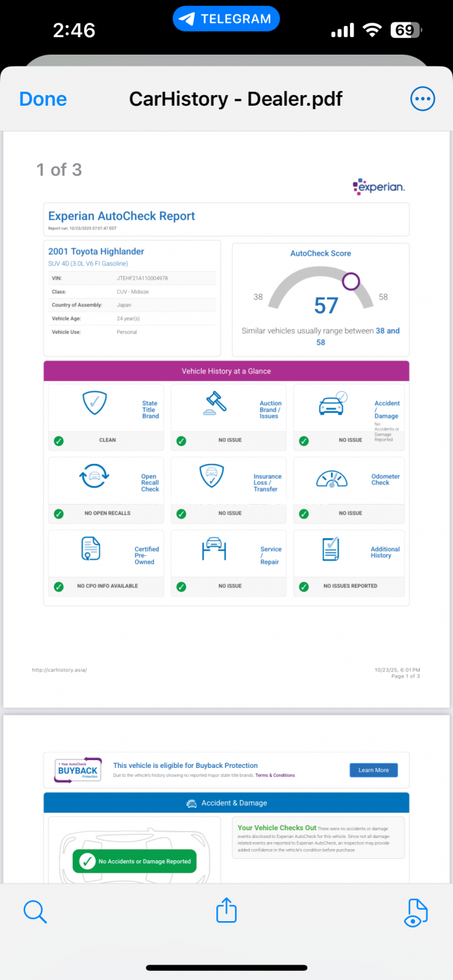Click the Learn More button
This screenshot has width=453, height=980.
point(373,770)
